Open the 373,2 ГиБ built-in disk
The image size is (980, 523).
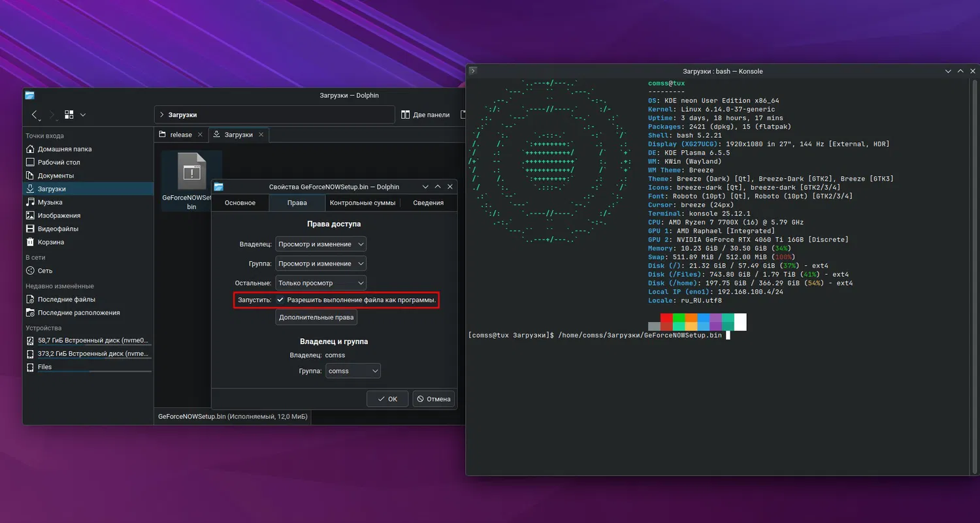pyautogui.click(x=88, y=354)
